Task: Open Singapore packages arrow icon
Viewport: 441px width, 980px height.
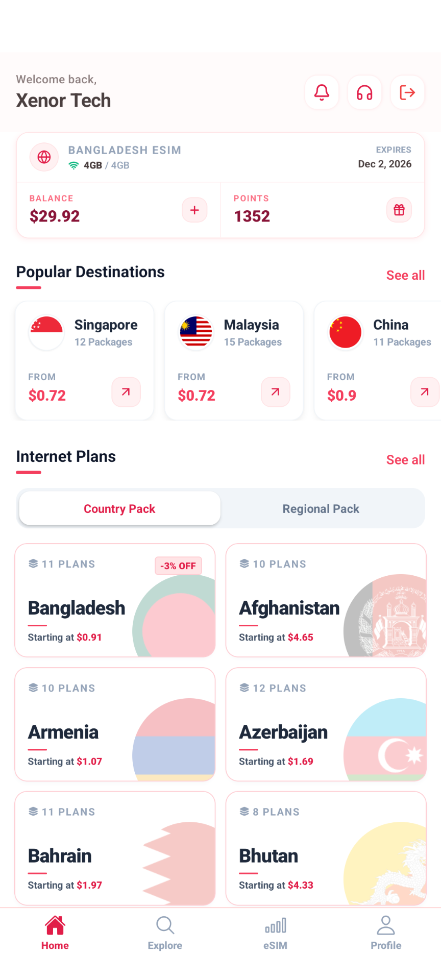Action: (x=126, y=392)
